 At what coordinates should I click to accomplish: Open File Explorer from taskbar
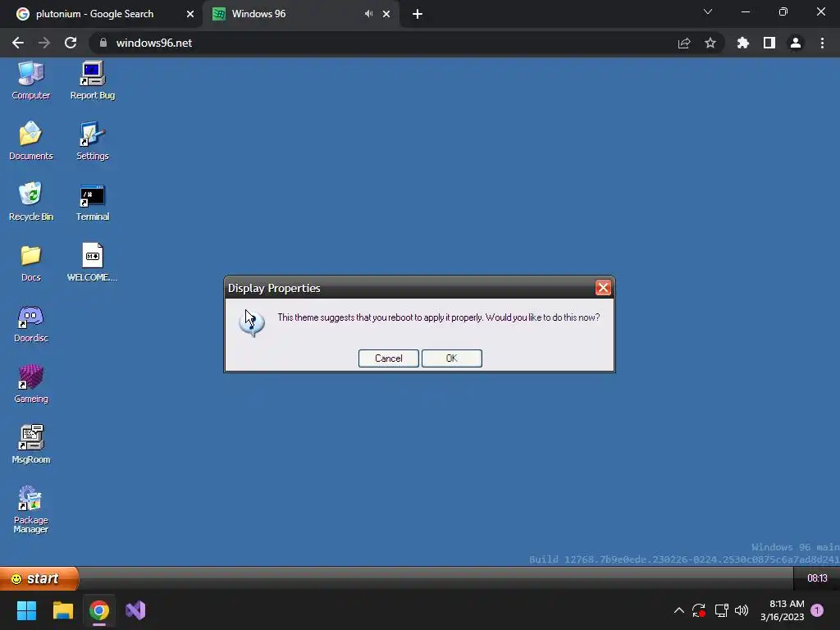(x=62, y=610)
